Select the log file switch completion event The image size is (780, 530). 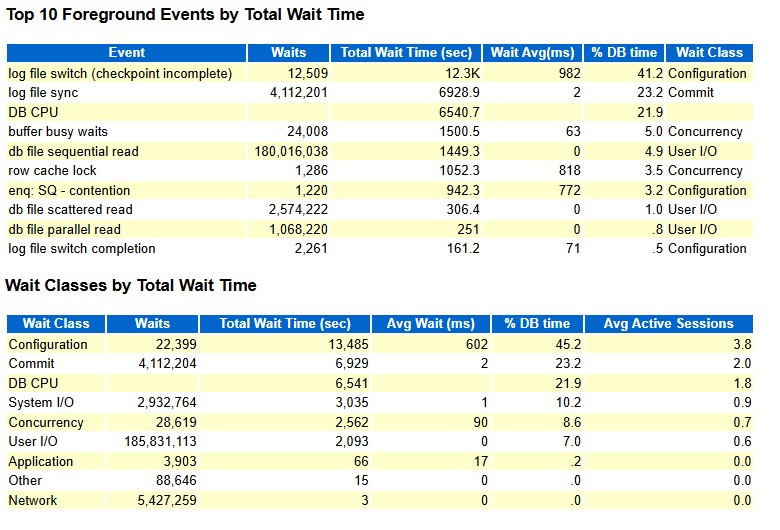click(x=82, y=249)
